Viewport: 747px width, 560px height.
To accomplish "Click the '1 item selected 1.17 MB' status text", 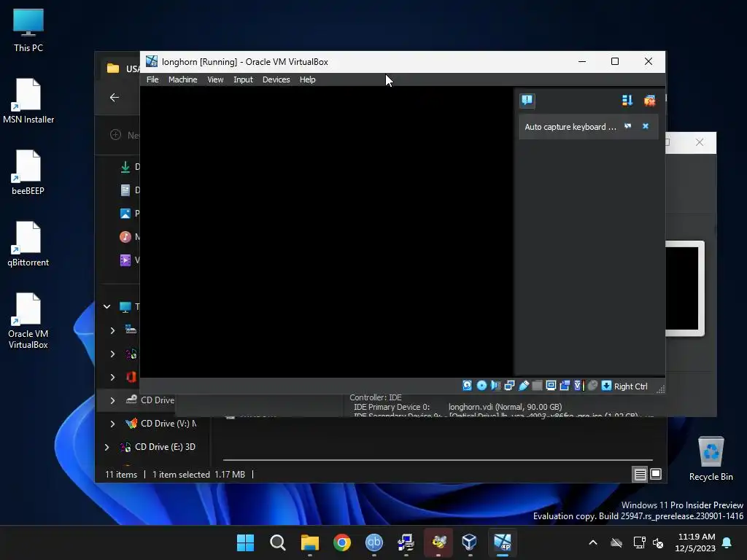I will pos(198,475).
